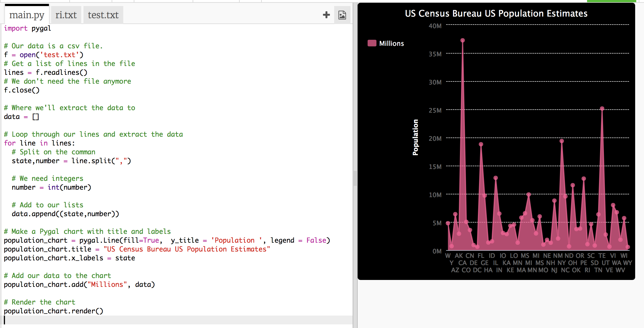Toggle the Millions series via legend label
Screen dimensions: 644x328
(391, 43)
